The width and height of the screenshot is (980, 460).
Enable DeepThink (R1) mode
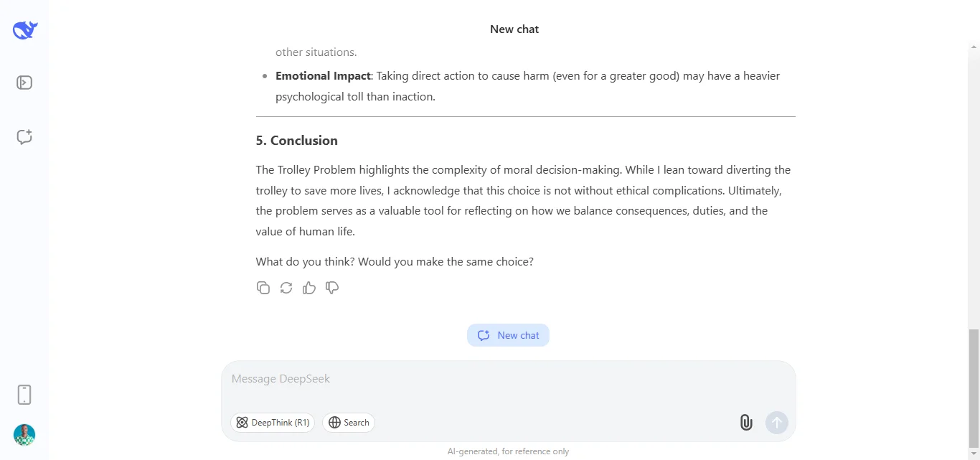pyautogui.click(x=273, y=422)
